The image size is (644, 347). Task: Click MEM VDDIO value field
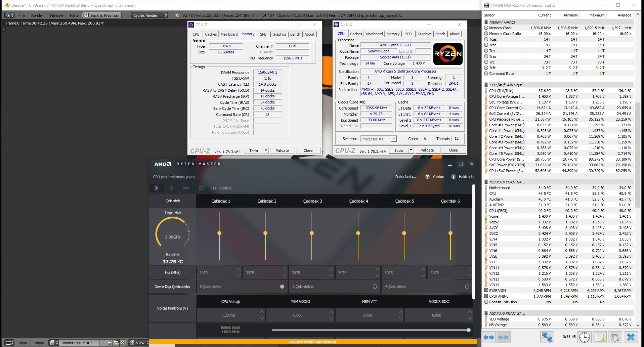tap(298, 315)
